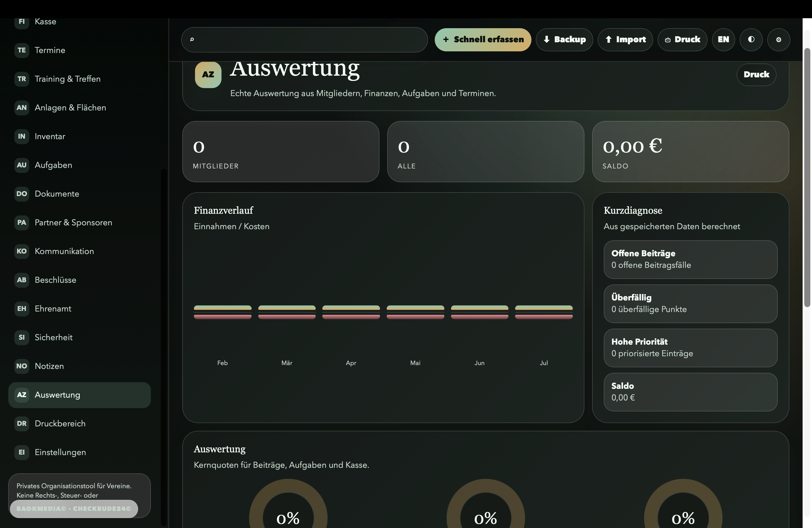Switch language with the EN button

723,39
